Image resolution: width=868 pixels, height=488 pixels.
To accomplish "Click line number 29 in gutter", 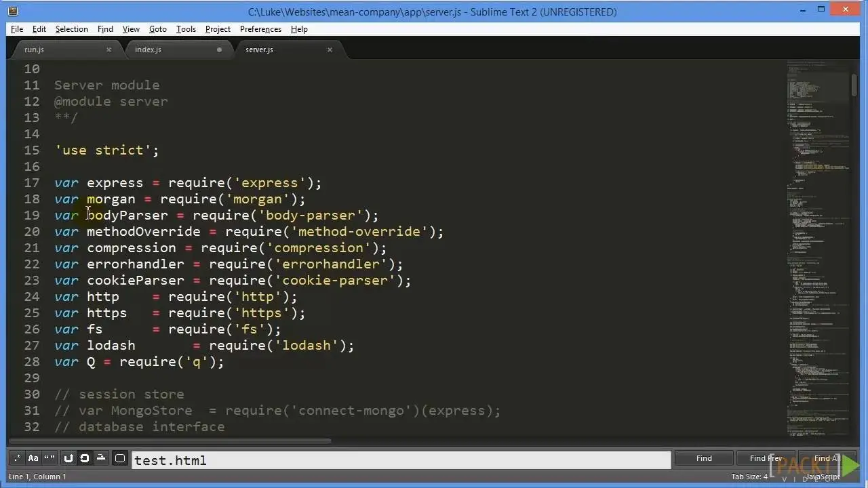I will 32,378.
